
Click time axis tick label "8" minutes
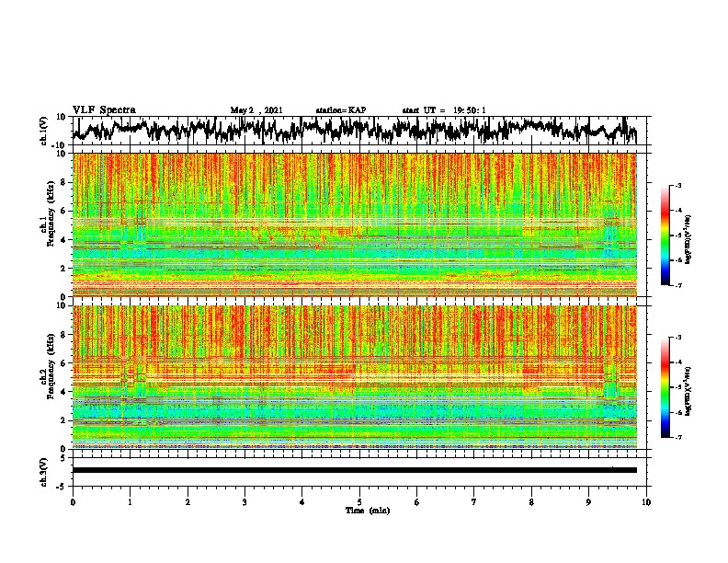pos(531,502)
